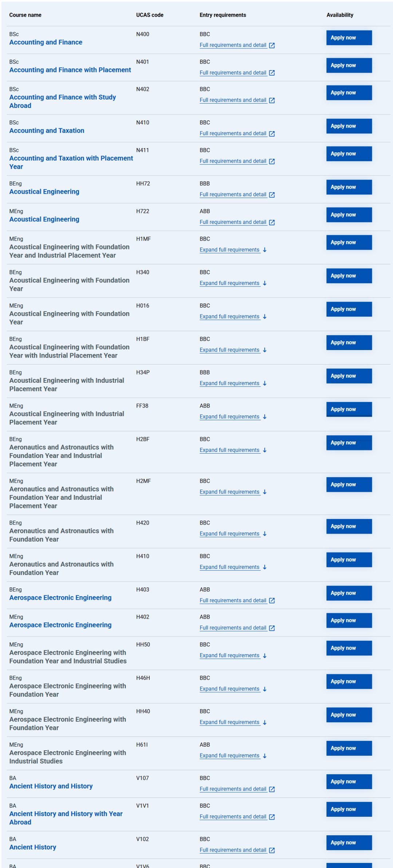Open MEng Acoustical Engineering H722 course link
The height and width of the screenshot is (868, 393).
pyautogui.click(x=44, y=219)
